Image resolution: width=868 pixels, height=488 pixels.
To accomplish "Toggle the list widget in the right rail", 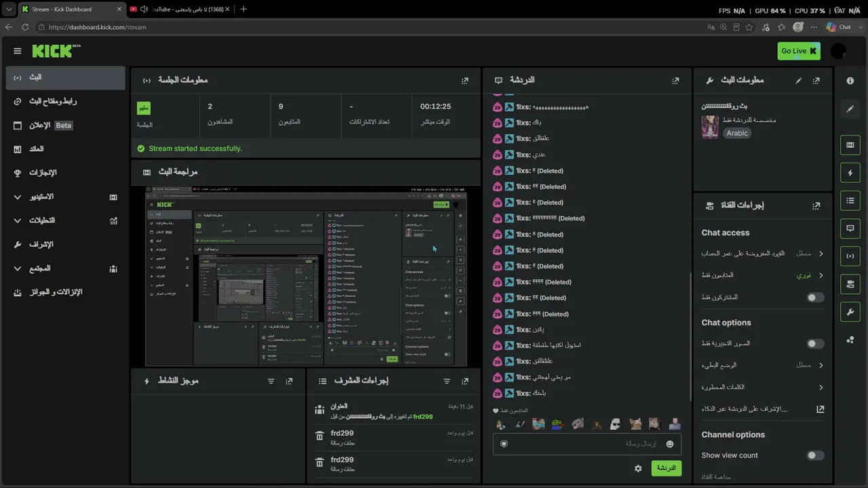I will (850, 201).
